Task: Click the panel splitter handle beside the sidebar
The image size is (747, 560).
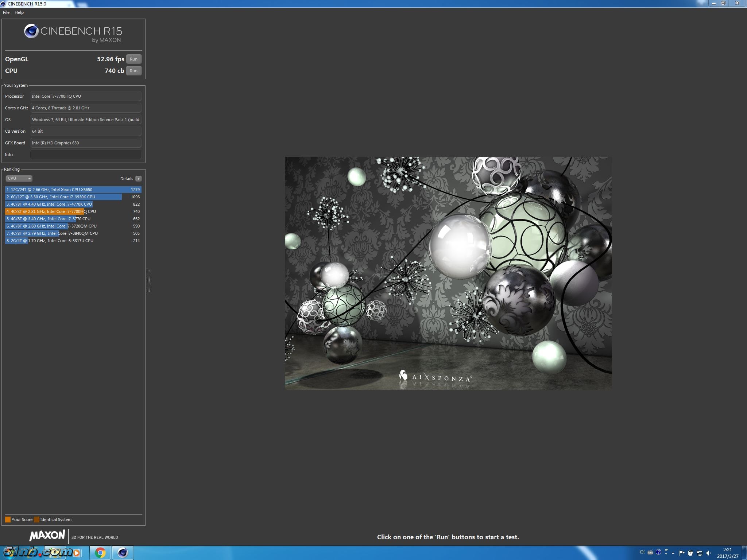Action: [x=148, y=281]
